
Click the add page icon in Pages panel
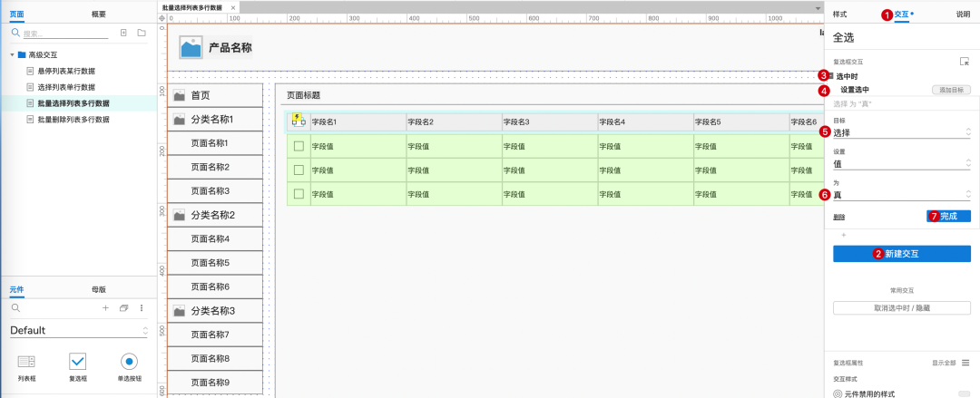coord(123,33)
